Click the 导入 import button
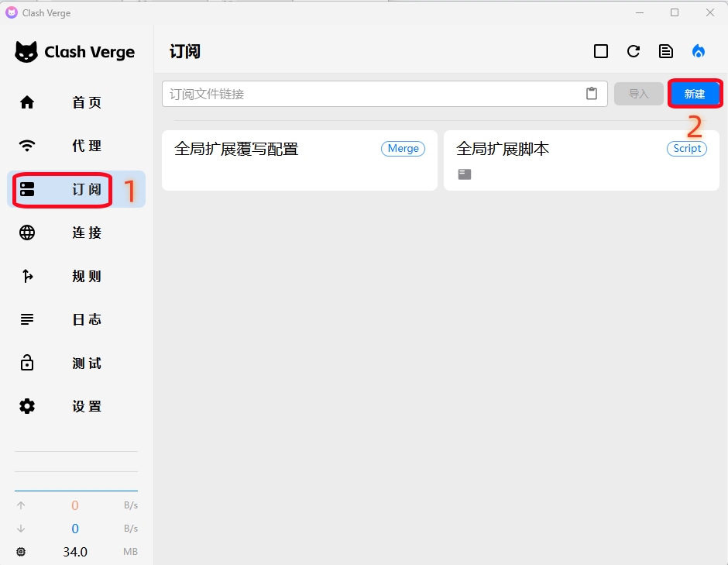 coord(639,94)
